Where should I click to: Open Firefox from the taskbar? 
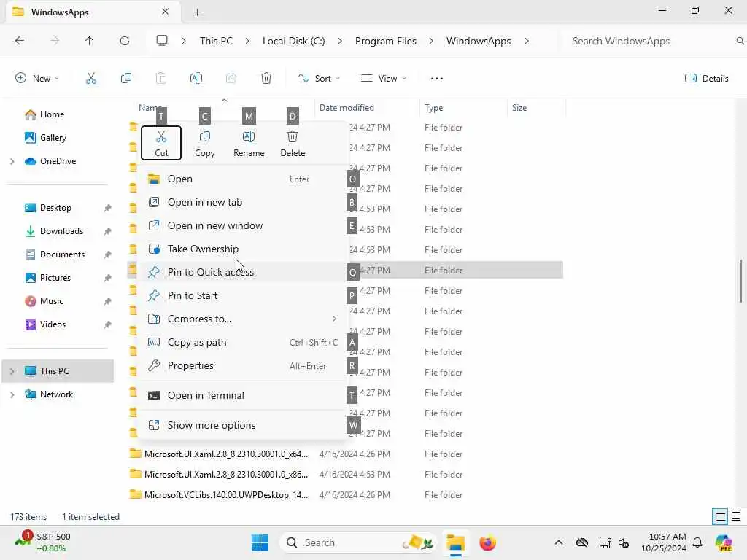point(487,542)
